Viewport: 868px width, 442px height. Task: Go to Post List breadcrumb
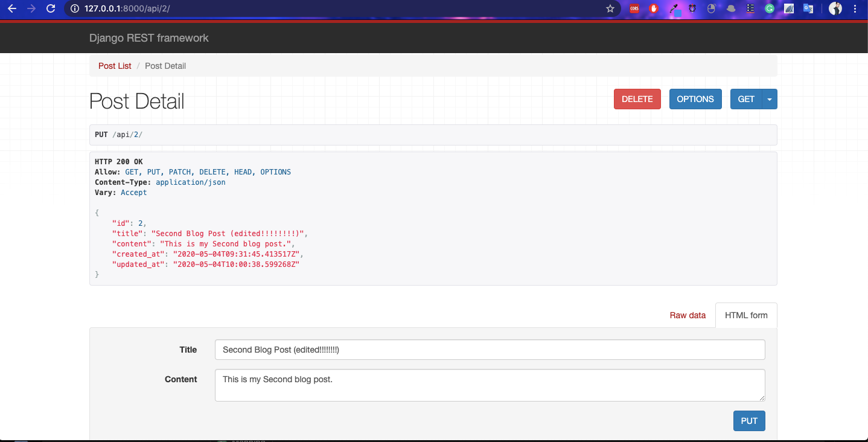click(115, 66)
